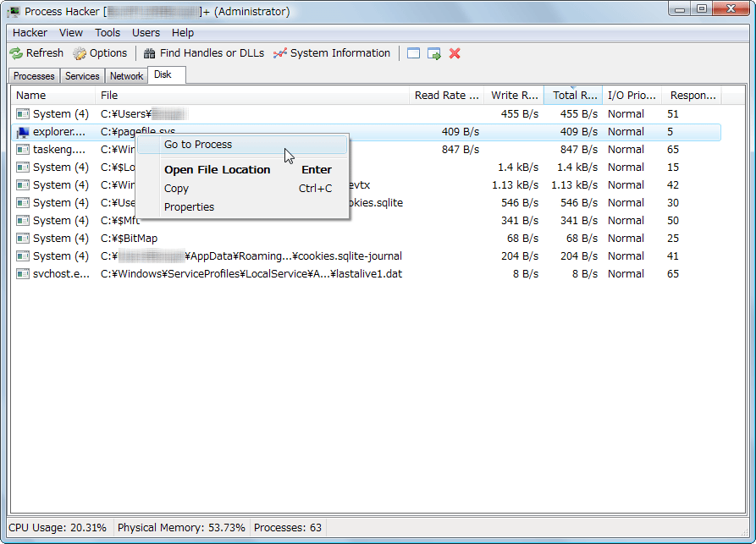Viewport: 756px width, 544px height.
Task: Open the View menu
Action: click(71, 33)
